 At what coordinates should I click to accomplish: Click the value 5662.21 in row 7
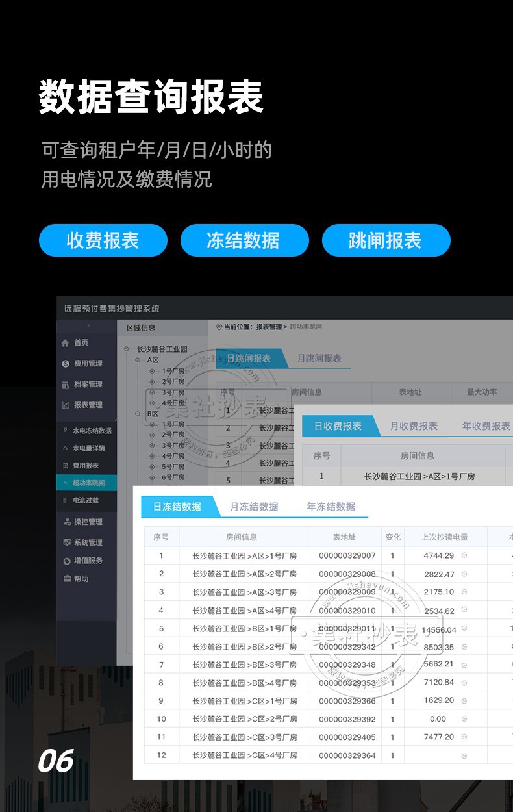438,664
